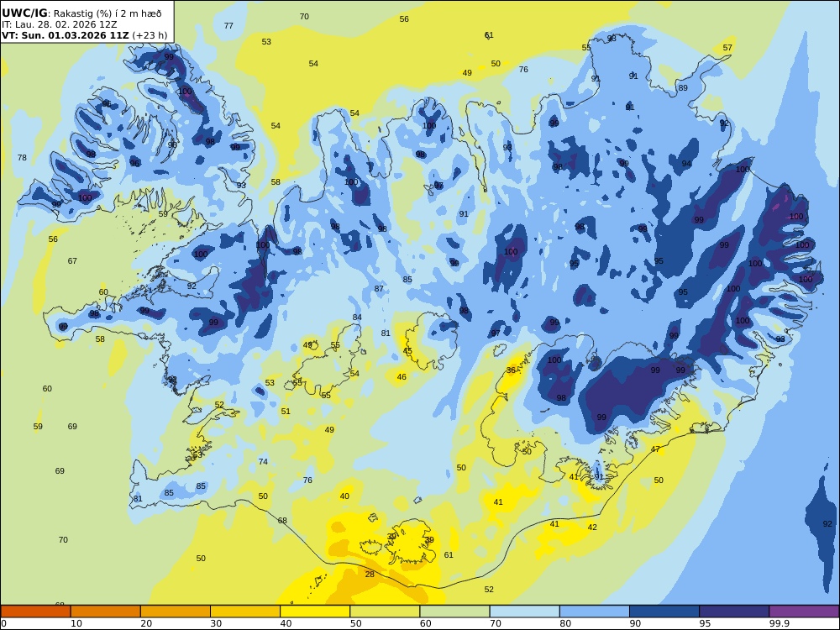Click the purple legend swatch above 99.9
The width and height of the screenshot is (840, 630).
804,612
